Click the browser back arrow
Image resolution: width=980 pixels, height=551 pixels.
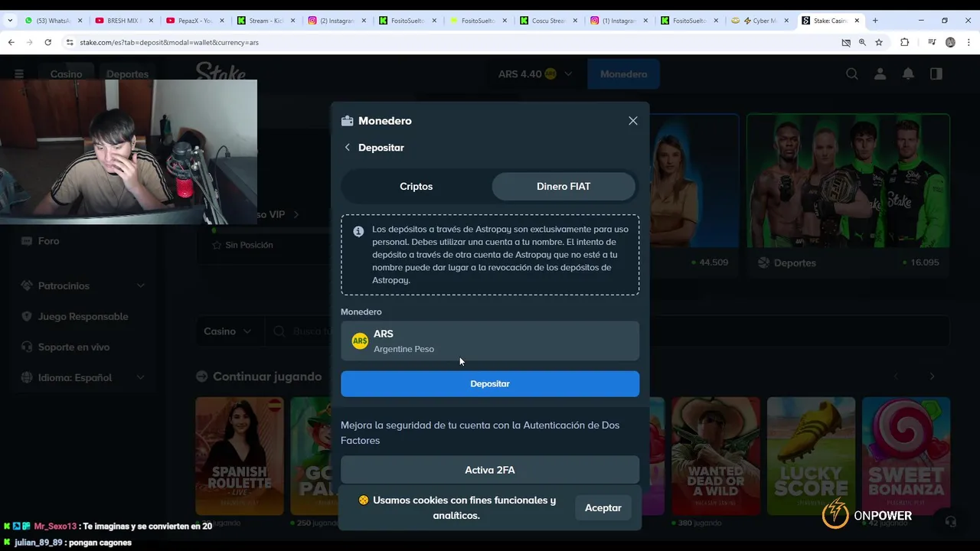point(11,42)
